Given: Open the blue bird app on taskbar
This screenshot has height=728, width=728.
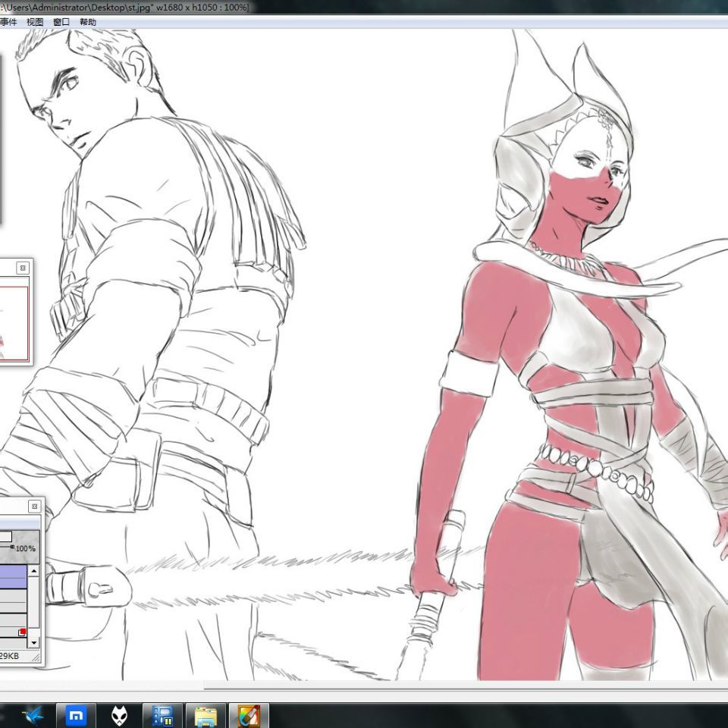Looking at the screenshot, I should click(33, 715).
